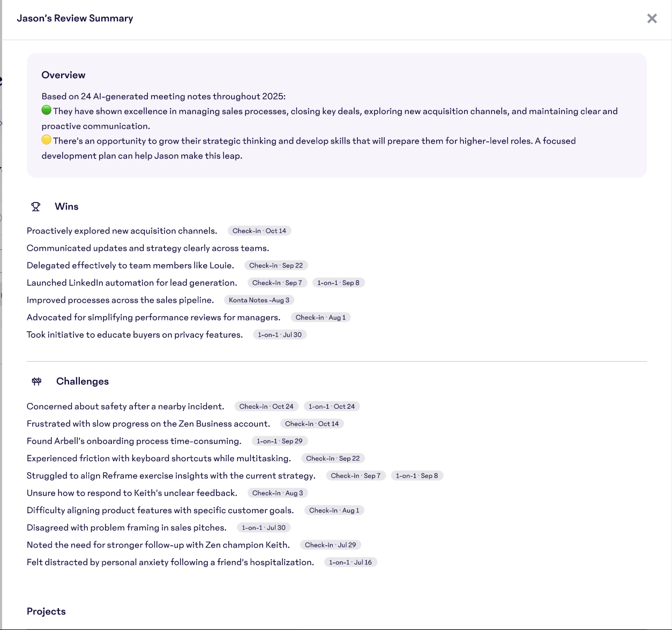Screen dimensions: 672x630
Task: Select the Projects section heading
Action: tap(46, 611)
